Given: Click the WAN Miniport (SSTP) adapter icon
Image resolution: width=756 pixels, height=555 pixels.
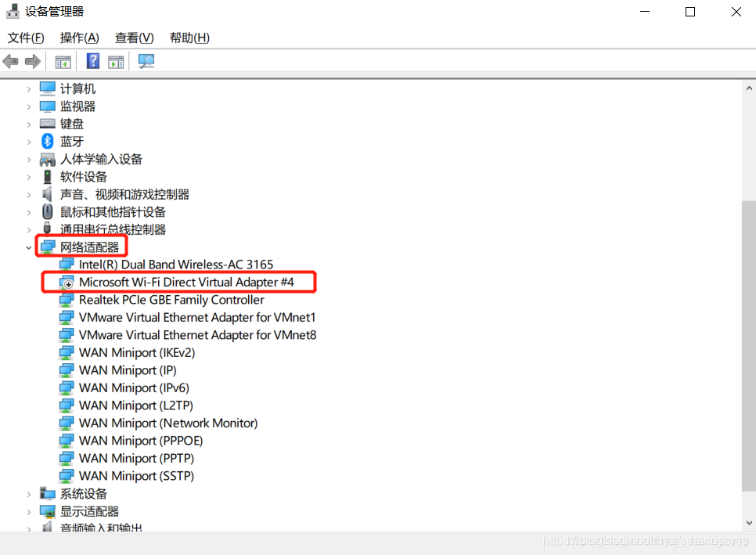Looking at the screenshot, I should [66, 476].
